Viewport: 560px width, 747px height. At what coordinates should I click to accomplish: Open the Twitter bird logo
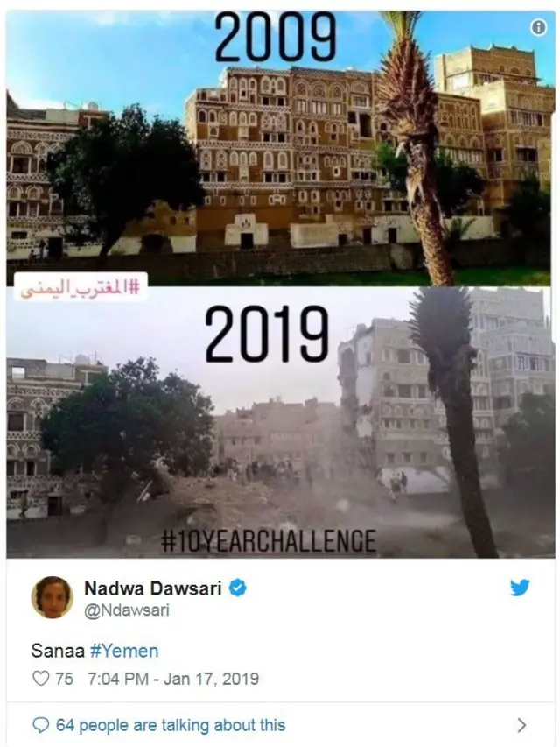pyautogui.click(x=520, y=588)
